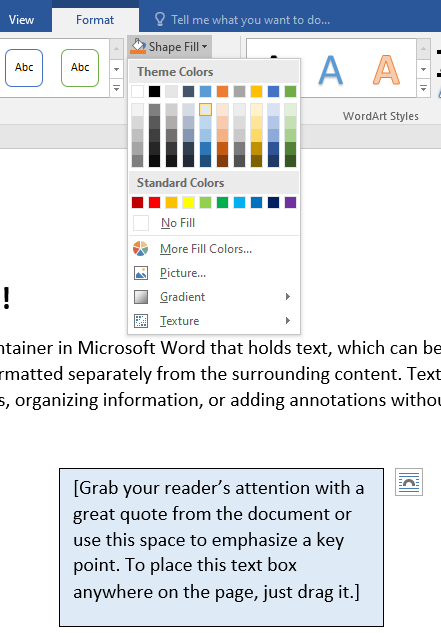The height and width of the screenshot is (633, 441).
Task: Expand the shape styles gallery More button
Action: point(116,88)
